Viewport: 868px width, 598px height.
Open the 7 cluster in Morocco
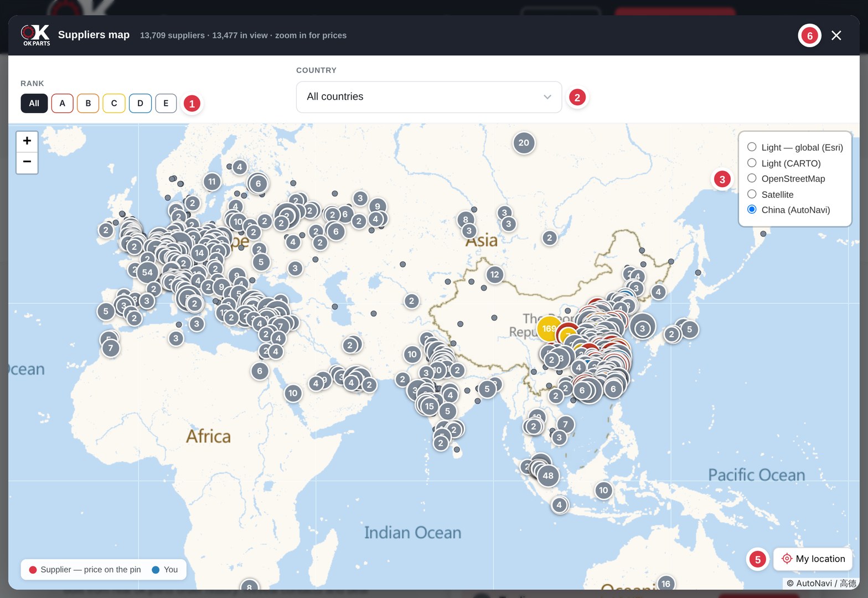pos(111,348)
